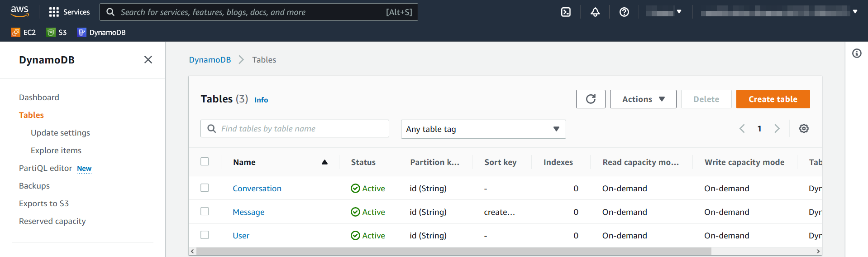Go to previous page of tables
The height and width of the screenshot is (257, 868).
pyautogui.click(x=742, y=129)
